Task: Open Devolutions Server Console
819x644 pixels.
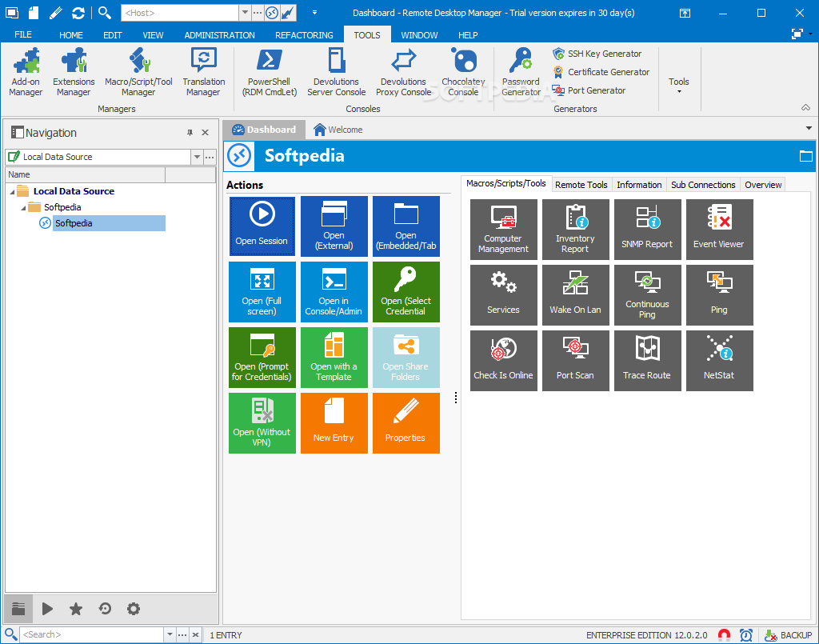Action: [337, 72]
